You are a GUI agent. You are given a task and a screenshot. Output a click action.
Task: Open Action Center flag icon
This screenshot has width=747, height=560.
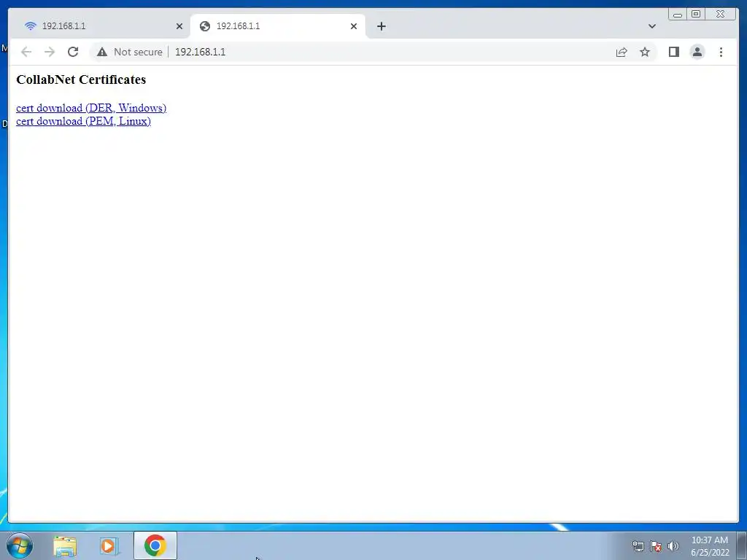coord(656,546)
